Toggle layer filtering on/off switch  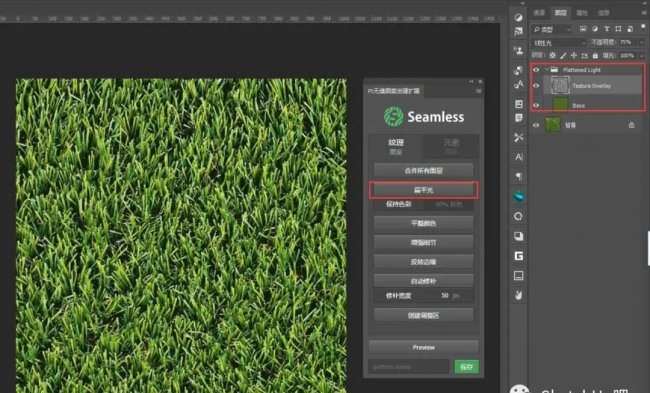(x=643, y=28)
